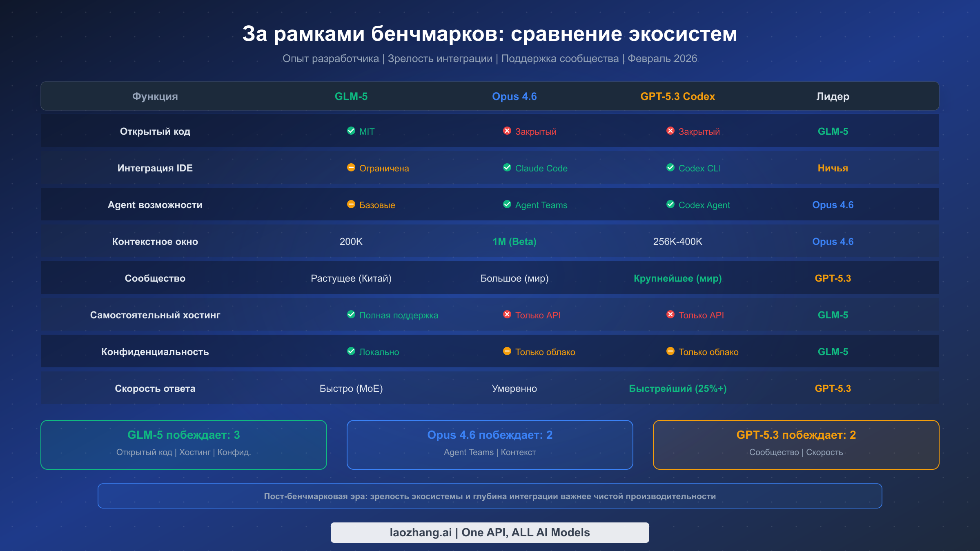The width and height of the screenshot is (980, 551).
Task: Click the checkmark icon beside Codex Agent
Action: click(670, 204)
